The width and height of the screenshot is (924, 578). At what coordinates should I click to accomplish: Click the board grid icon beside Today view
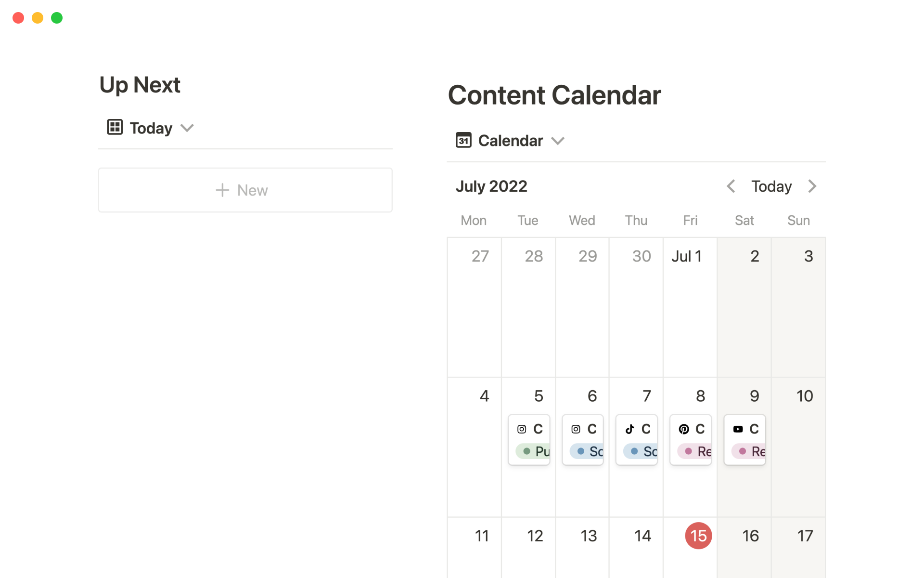[115, 127]
